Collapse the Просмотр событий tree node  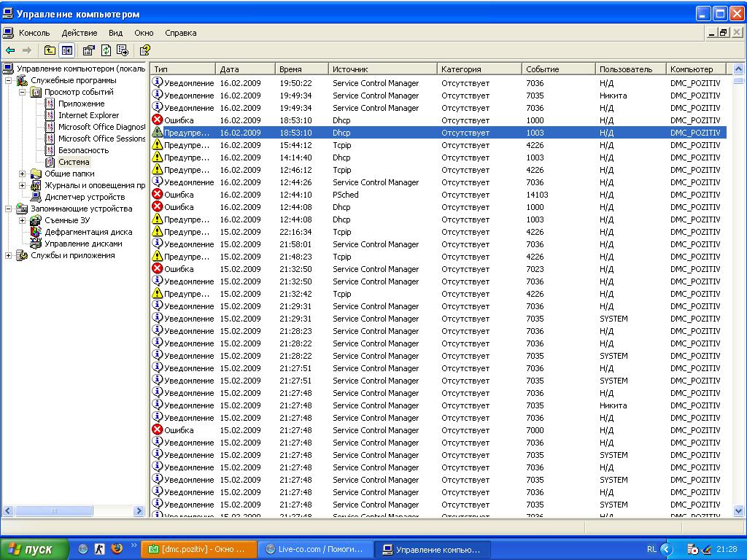point(22,92)
